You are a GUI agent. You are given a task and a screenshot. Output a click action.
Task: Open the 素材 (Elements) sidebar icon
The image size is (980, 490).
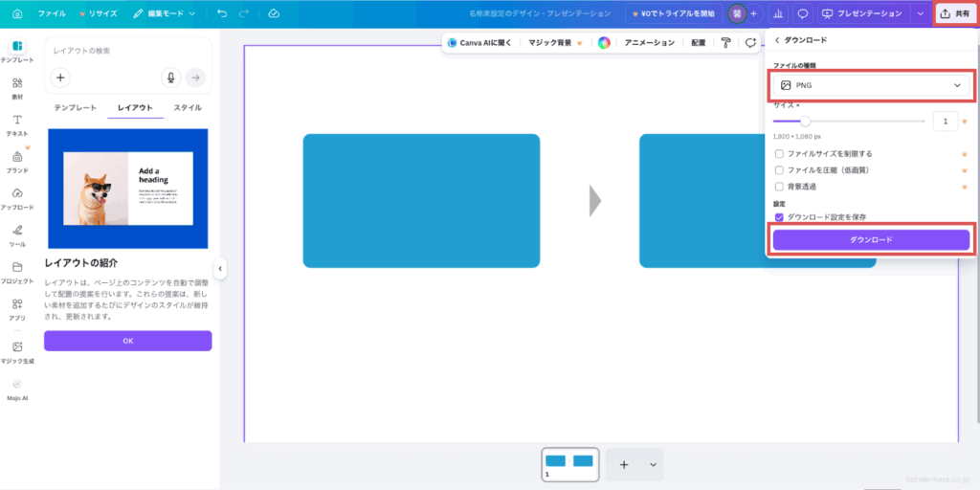point(17,87)
